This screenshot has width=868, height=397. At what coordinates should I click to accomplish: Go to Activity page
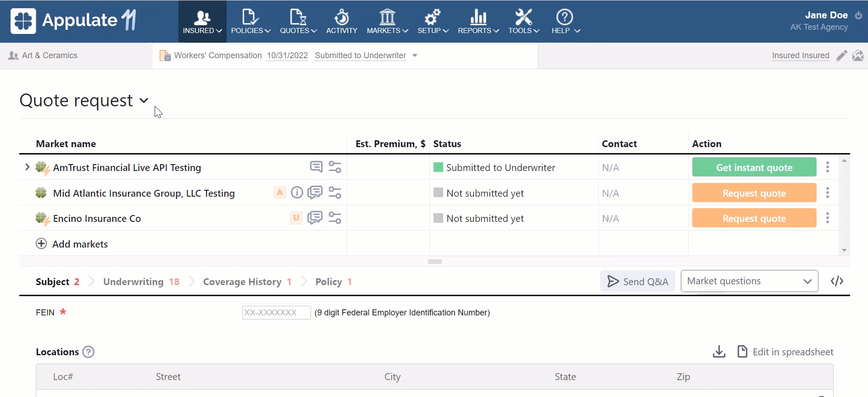pos(341,22)
